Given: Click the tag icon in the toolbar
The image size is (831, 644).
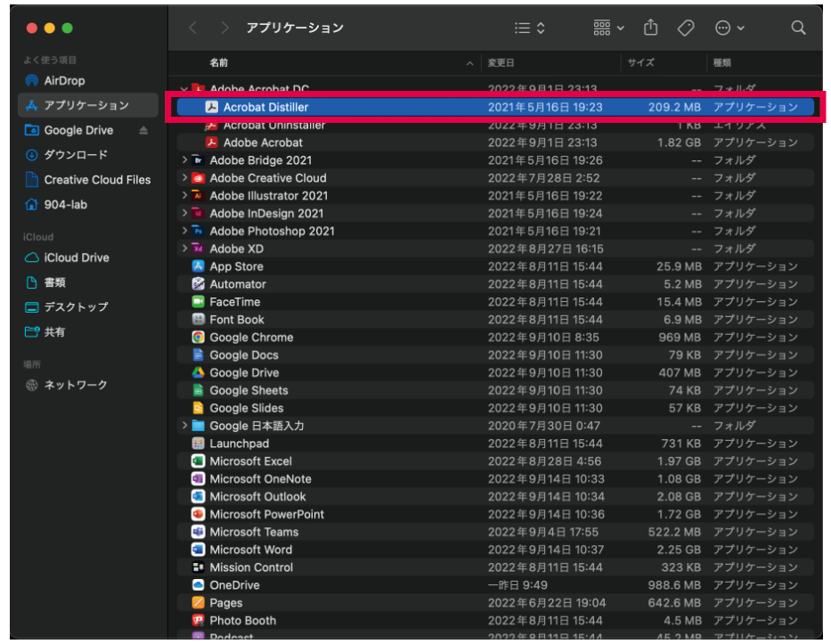Looking at the screenshot, I should click(x=685, y=29).
